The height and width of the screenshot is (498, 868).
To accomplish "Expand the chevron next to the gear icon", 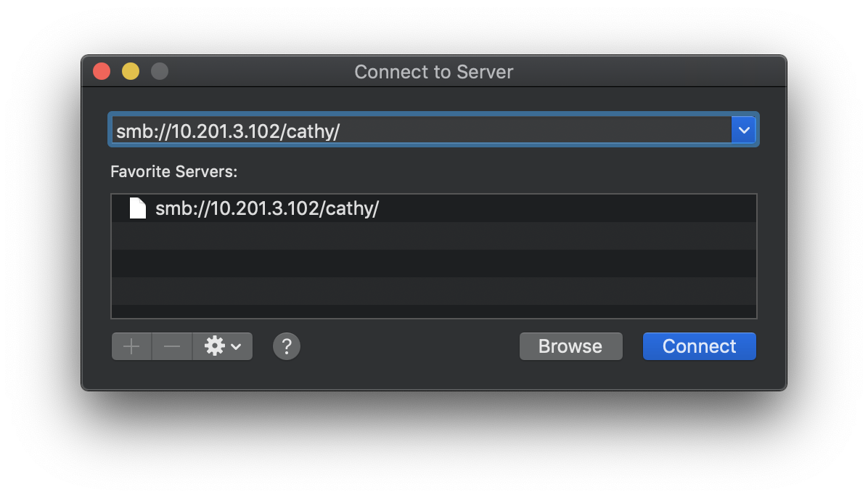I will [236, 347].
